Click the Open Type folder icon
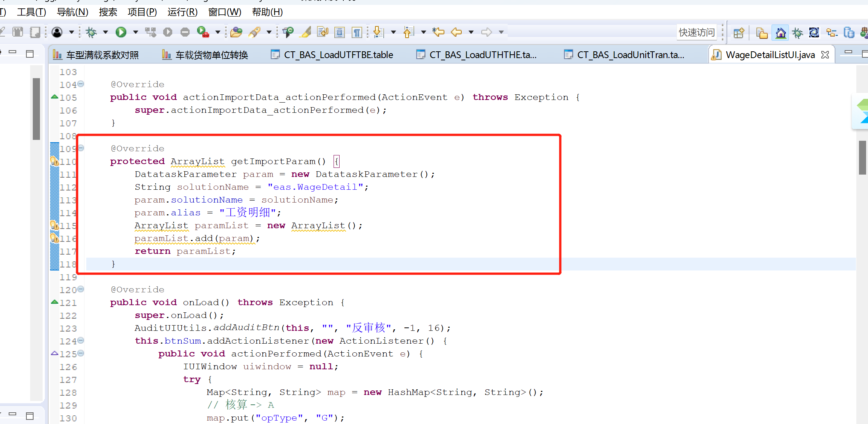Viewport: 868px width, 424px height. tap(236, 32)
